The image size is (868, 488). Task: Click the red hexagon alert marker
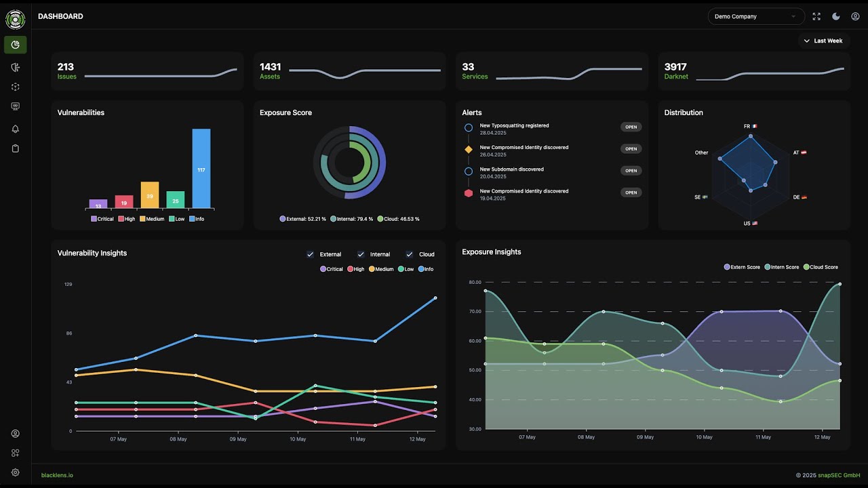469,193
